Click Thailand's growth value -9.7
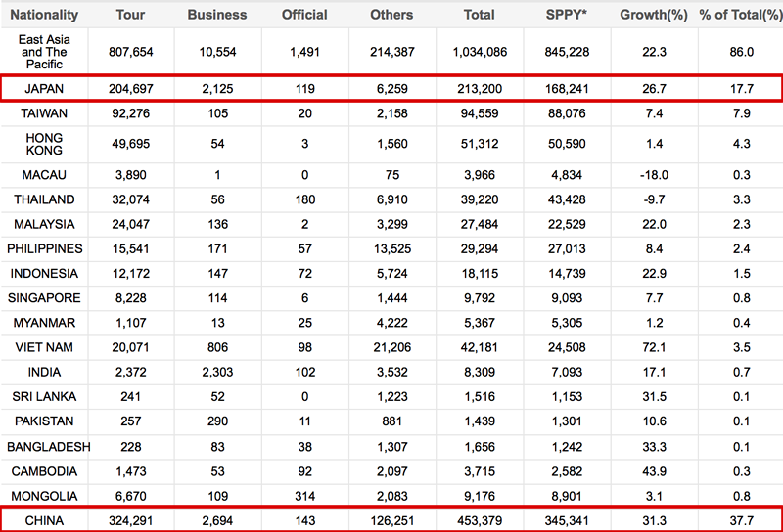This screenshot has width=783, height=532. 654,199
